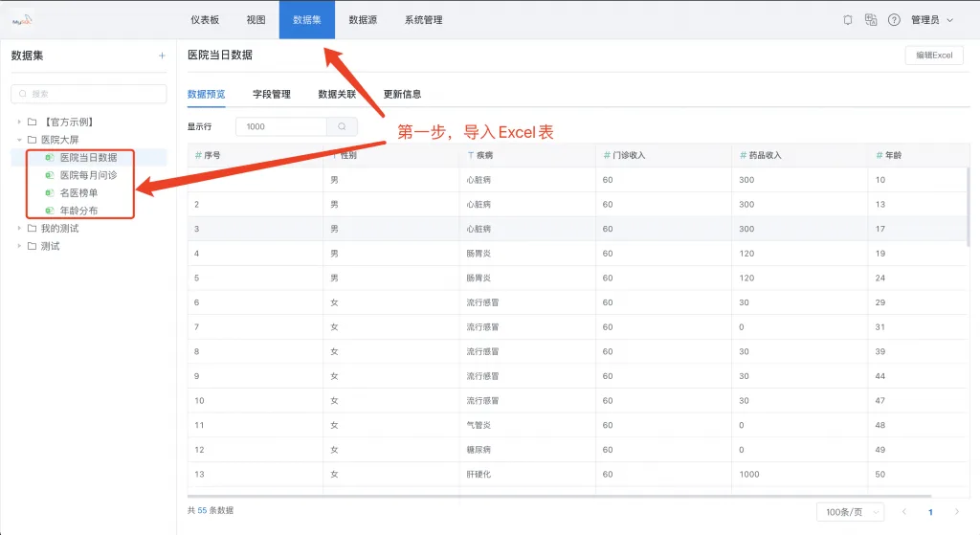Click the dataset search input field

click(x=89, y=94)
